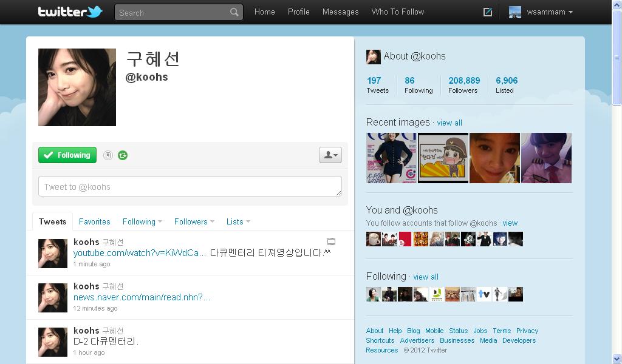The width and height of the screenshot is (622, 364).
Task: Click the cat avatar in Following list
Action: click(452, 294)
